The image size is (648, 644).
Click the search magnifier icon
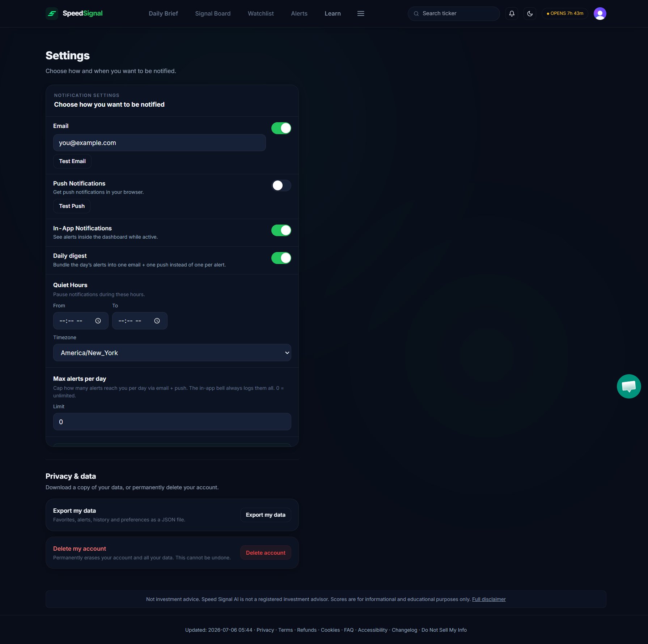(x=416, y=13)
